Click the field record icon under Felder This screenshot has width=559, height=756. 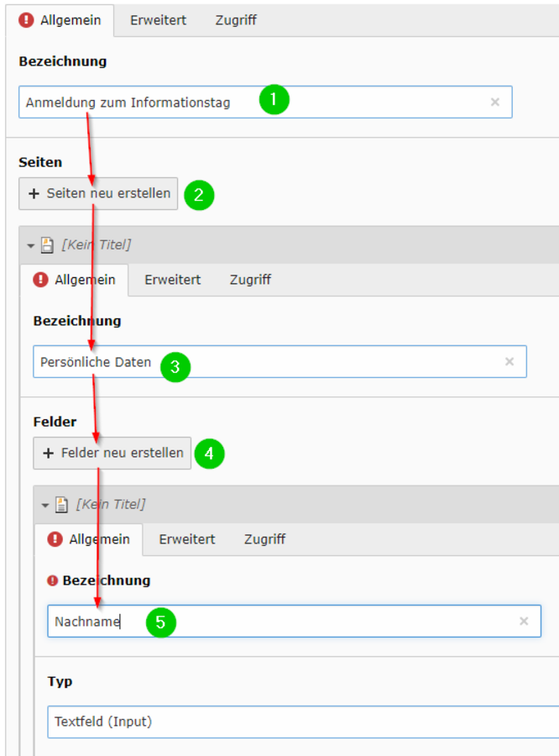tap(61, 504)
